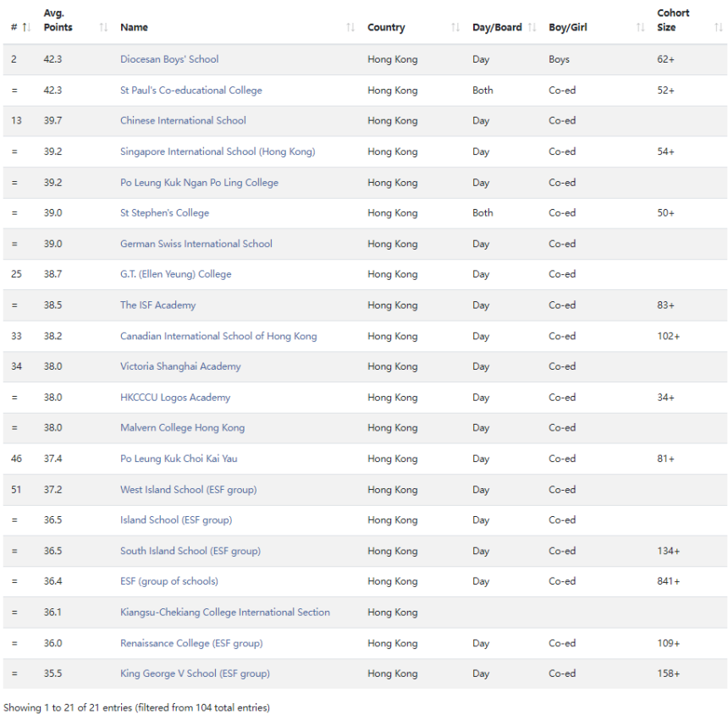This screenshot has width=728, height=714.
Task: Click rank number 46 cell
Action: point(16,459)
